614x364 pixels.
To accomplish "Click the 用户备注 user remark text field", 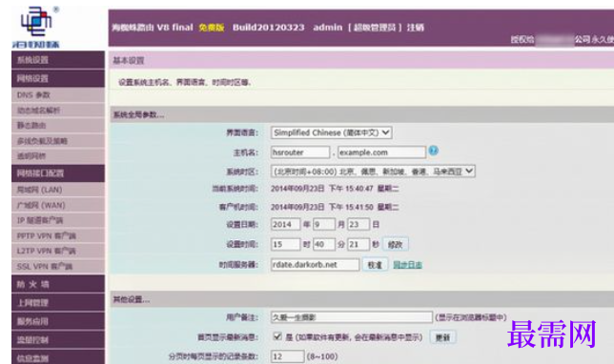I will [x=351, y=317].
